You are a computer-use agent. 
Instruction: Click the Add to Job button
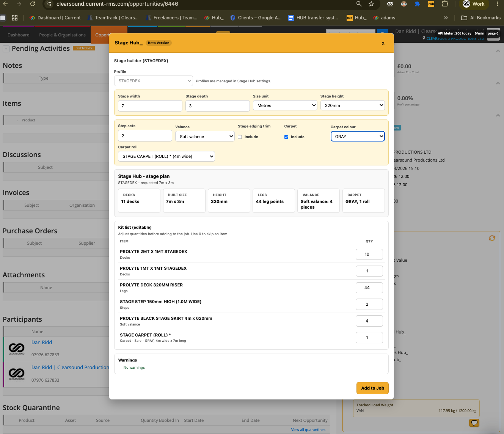click(372, 388)
